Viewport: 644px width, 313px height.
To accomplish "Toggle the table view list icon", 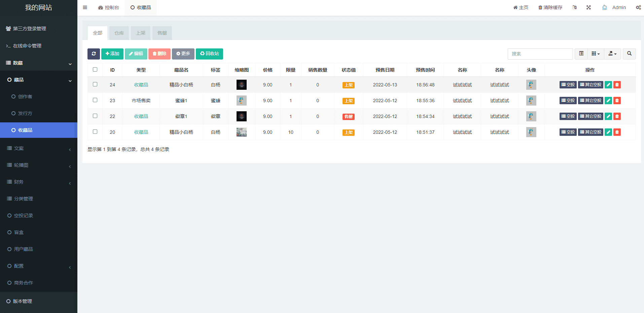I will point(581,54).
